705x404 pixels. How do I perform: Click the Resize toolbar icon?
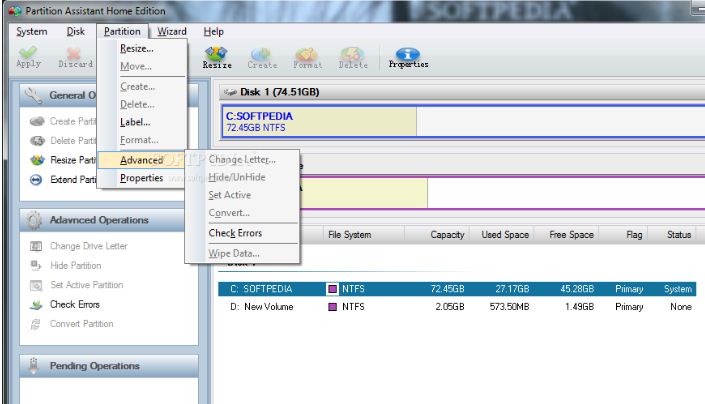pos(216,53)
